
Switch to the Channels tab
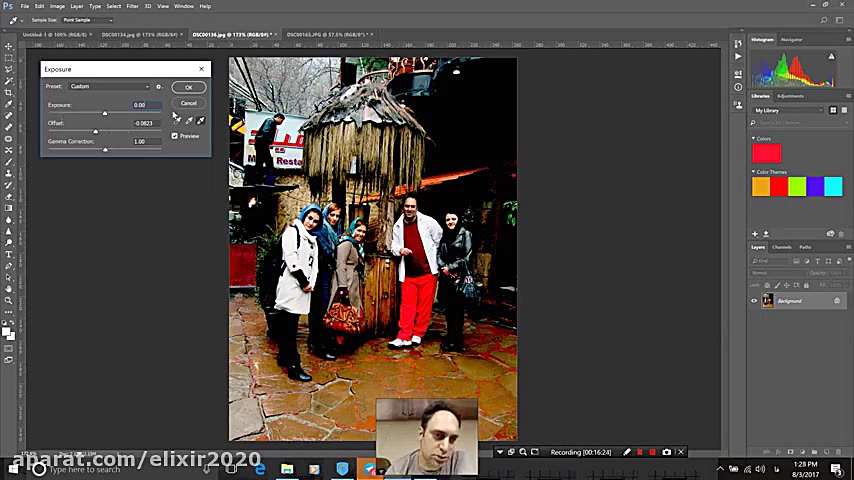coord(781,247)
